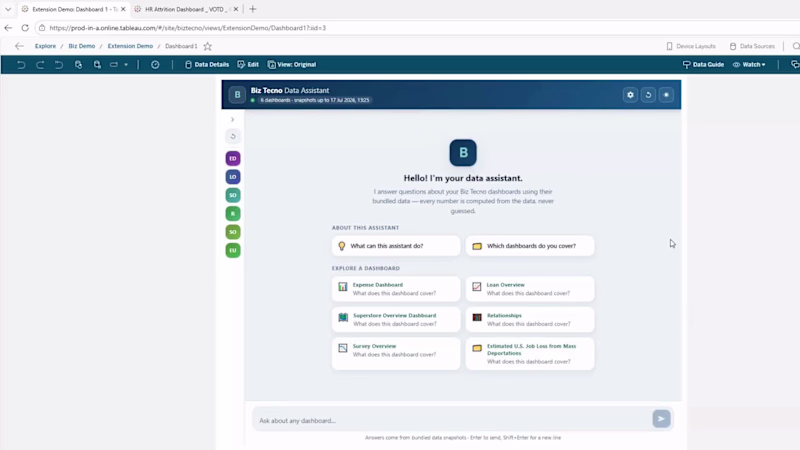Ask 'Which dashboards do you cover?'
The image size is (800, 450).
530,246
